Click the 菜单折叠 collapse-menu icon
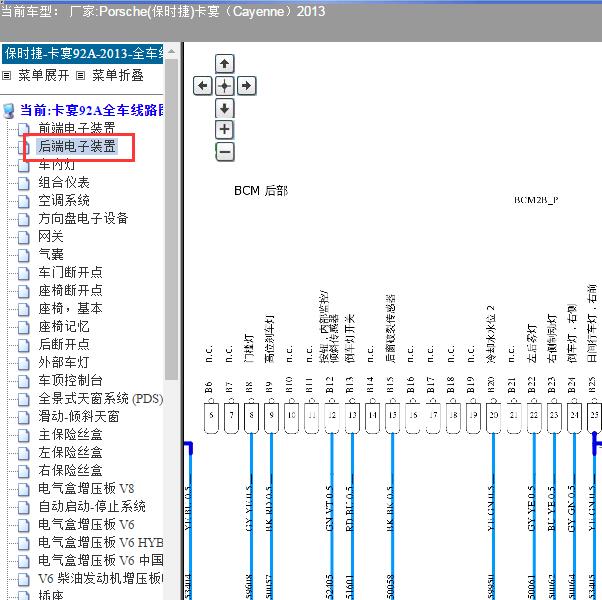The height and width of the screenshot is (600, 602). 80,75
